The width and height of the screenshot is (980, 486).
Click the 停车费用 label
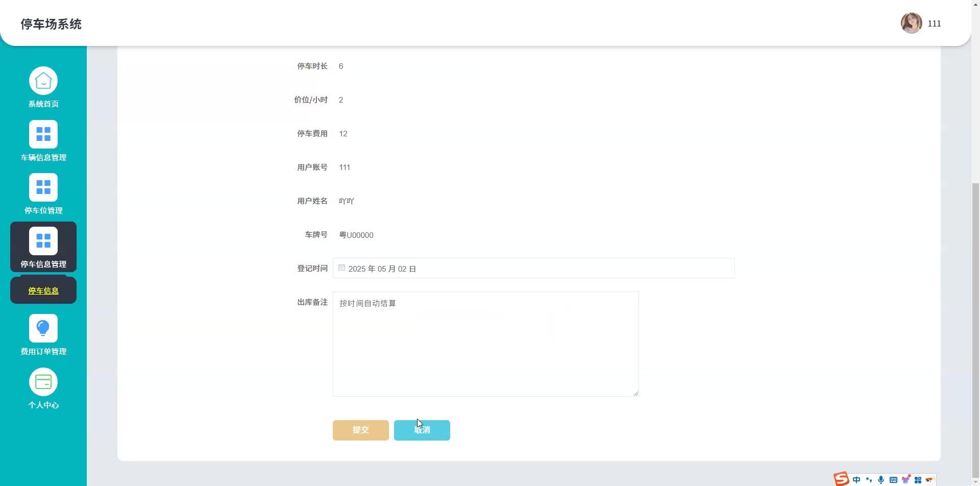pos(312,134)
